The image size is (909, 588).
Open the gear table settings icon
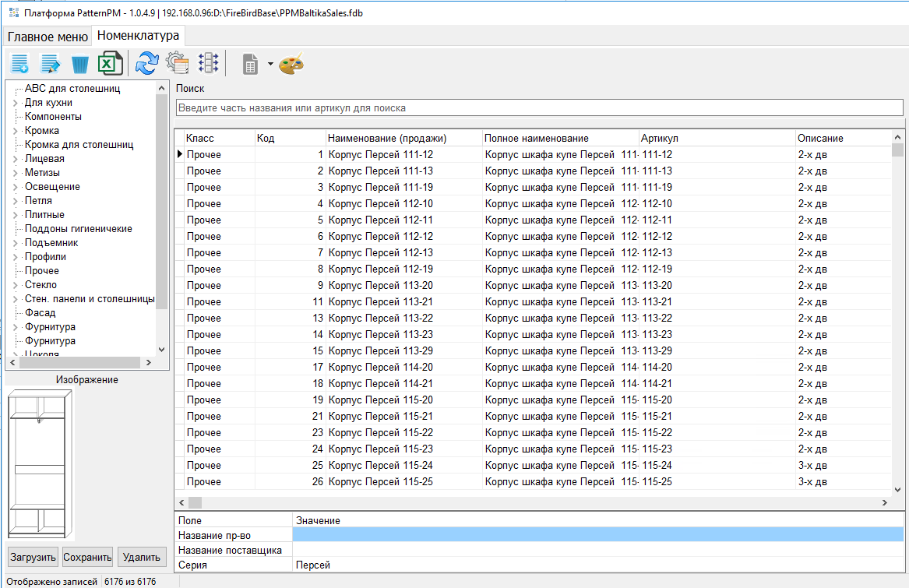click(178, 64)
